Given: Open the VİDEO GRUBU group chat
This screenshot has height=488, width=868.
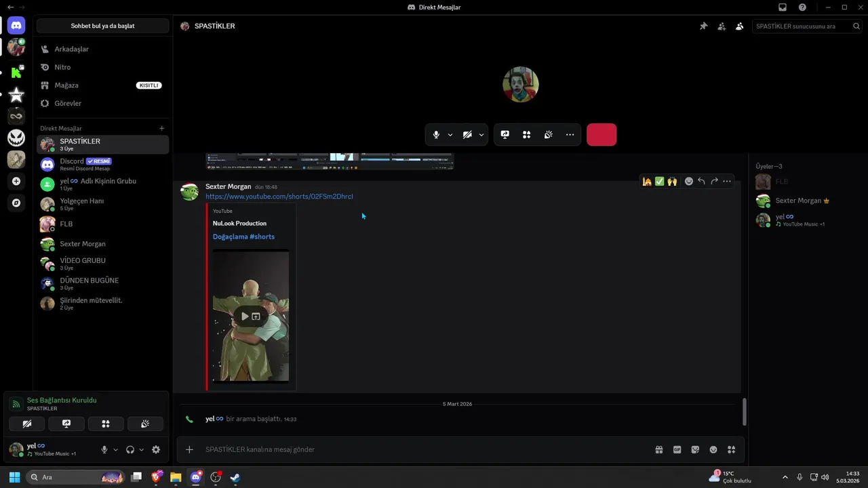Looking at the screenshot, I should [x=102, y=264].
